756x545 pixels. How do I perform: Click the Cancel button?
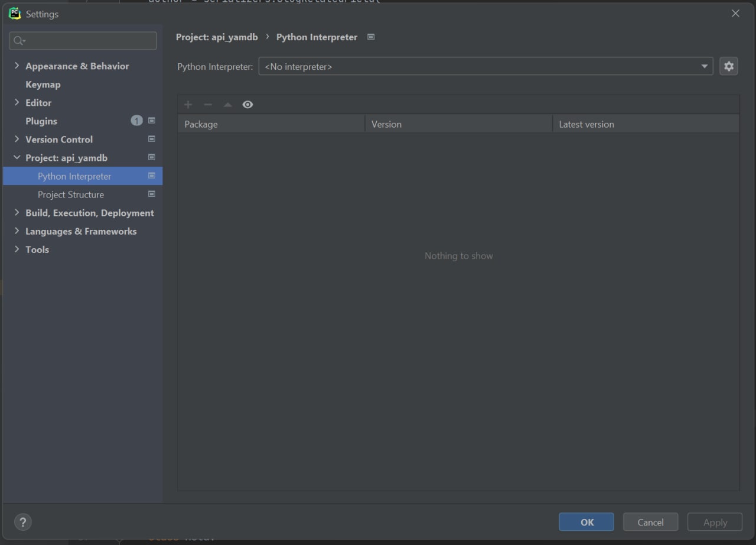[x=650, y=522]
